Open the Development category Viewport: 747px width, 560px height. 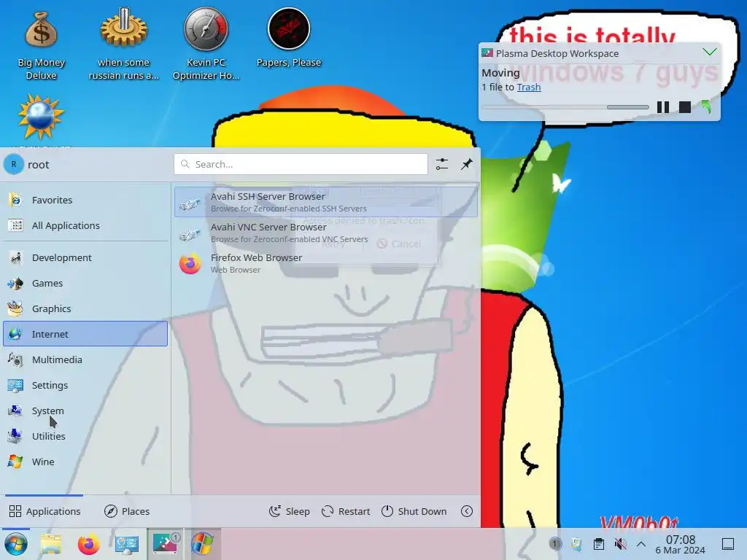85,257
